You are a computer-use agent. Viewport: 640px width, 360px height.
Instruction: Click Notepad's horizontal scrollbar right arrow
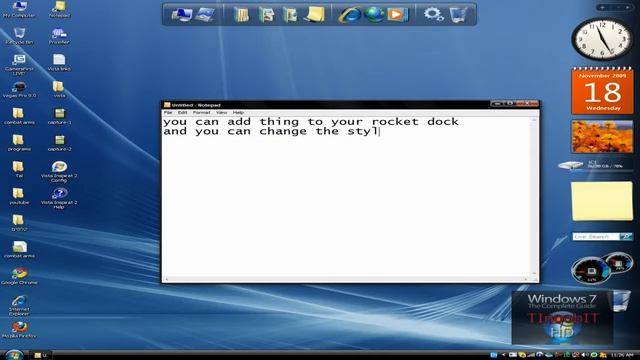point(526,279)
